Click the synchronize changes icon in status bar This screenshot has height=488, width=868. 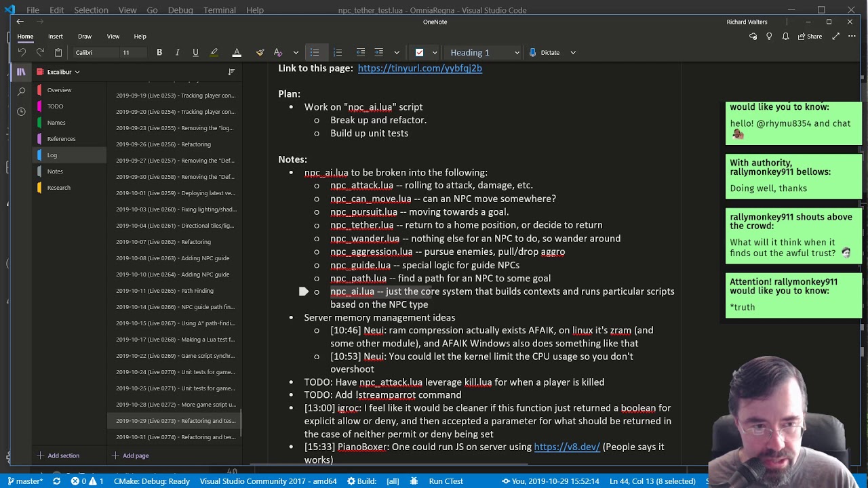[x=57, y=481]
